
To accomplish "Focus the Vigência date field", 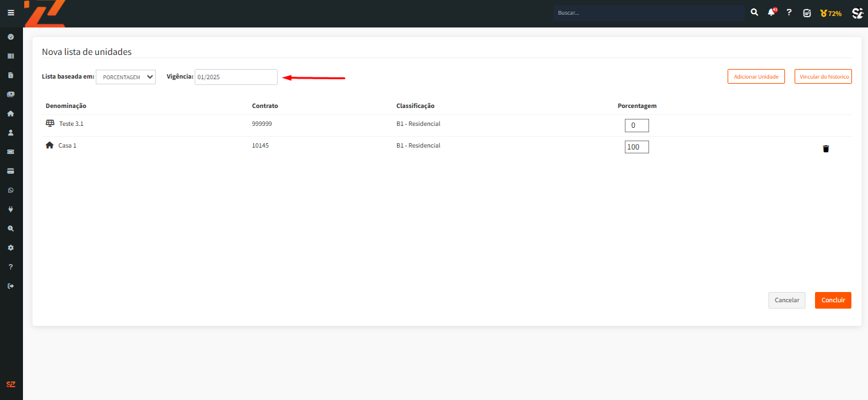I will [x=236, y=77].
